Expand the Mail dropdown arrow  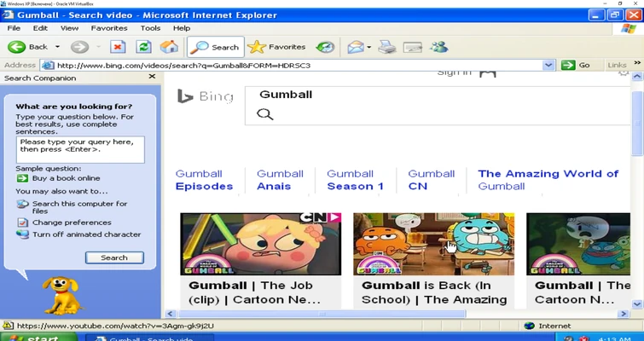point(368,47)
